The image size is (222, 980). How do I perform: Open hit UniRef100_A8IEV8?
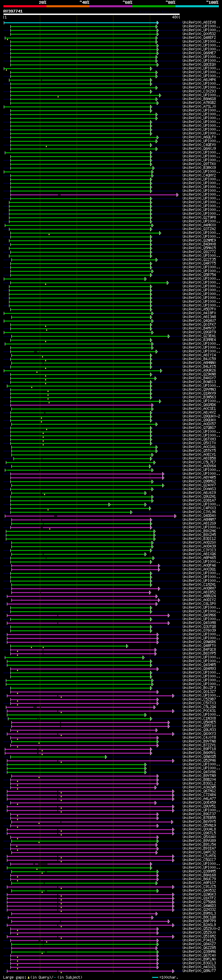[199, 23]
